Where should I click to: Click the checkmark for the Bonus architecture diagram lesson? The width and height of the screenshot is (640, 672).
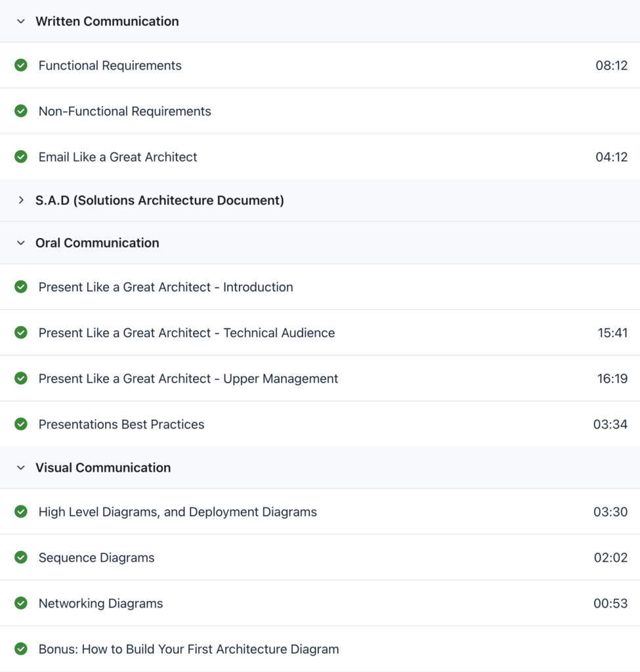coord(20,649)
